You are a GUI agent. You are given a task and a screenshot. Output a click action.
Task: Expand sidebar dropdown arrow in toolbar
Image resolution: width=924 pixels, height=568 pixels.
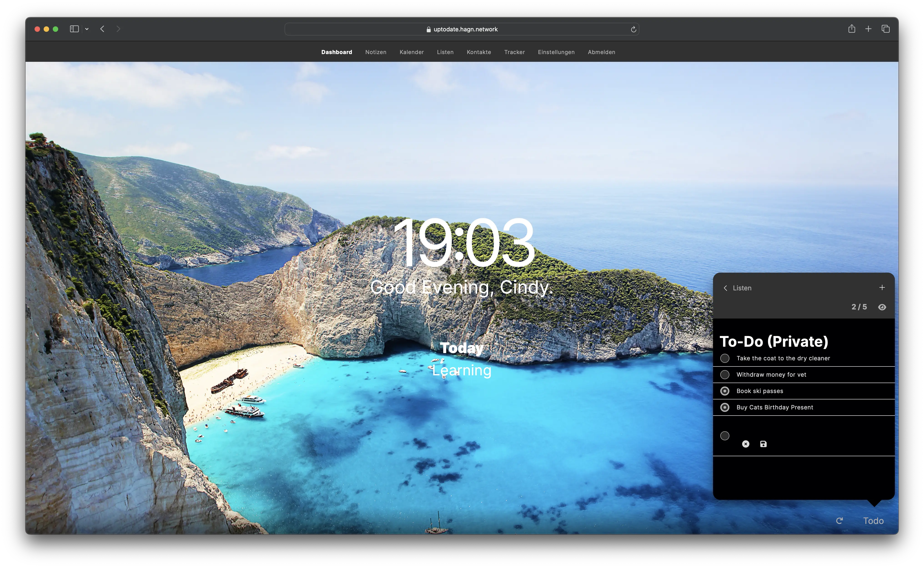pyautogui.click(x=87, y=29)
